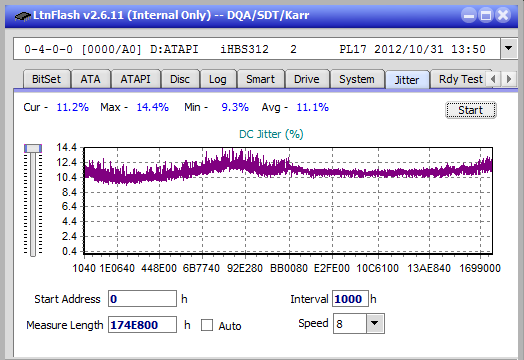Screen dimensions: 524x360
Task: Switch to the Log tab
Action: pos(218,79)
